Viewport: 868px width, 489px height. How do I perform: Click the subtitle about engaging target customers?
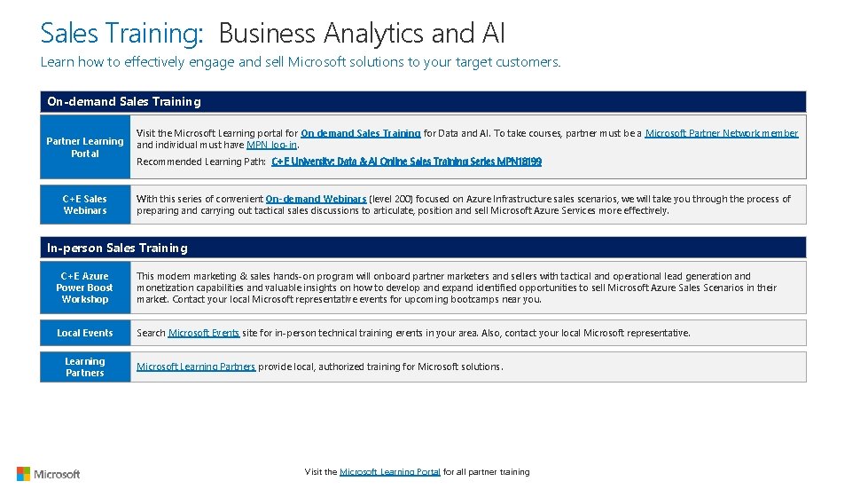(301, 62)
